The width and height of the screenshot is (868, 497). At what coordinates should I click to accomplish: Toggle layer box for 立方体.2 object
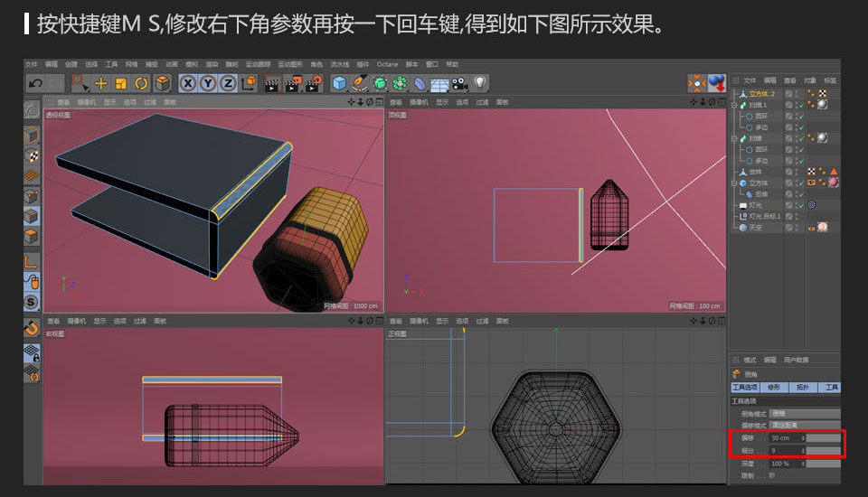coord(788,94)
